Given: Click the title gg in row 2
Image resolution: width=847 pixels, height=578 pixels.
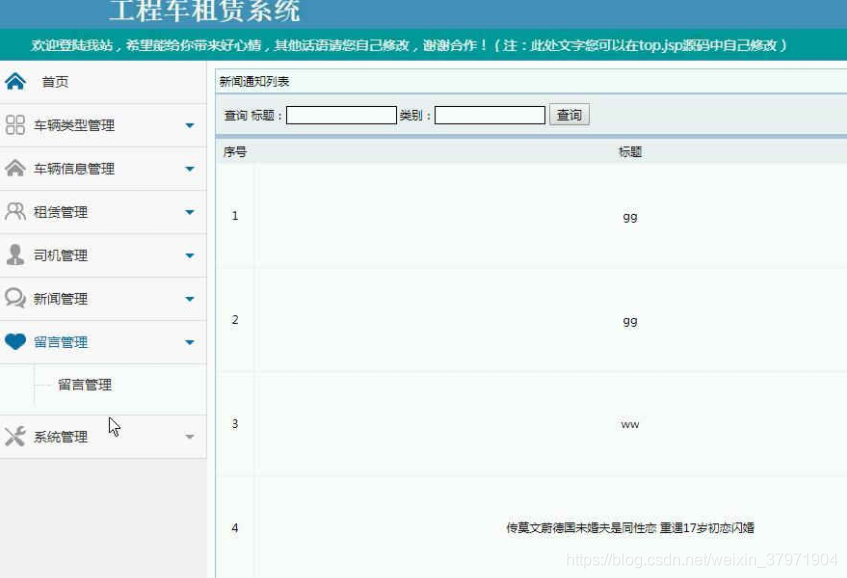Looking at the screenshot, I should click(630, 321).
